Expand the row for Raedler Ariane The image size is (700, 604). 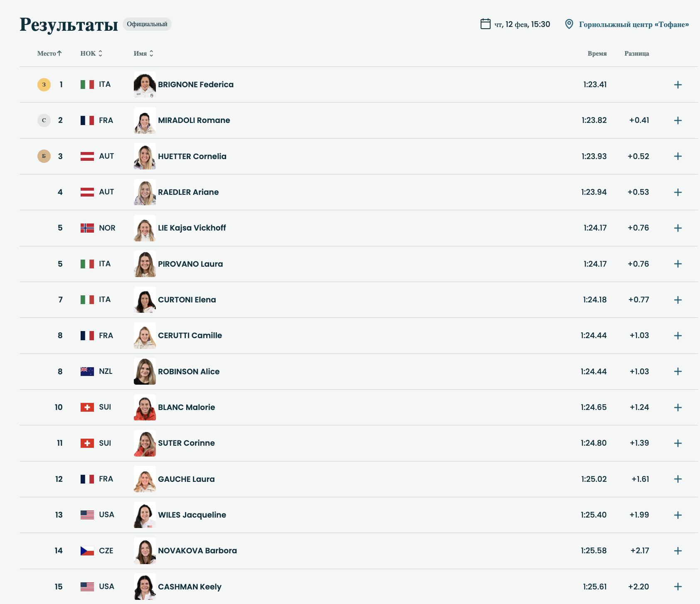(678, 192)
